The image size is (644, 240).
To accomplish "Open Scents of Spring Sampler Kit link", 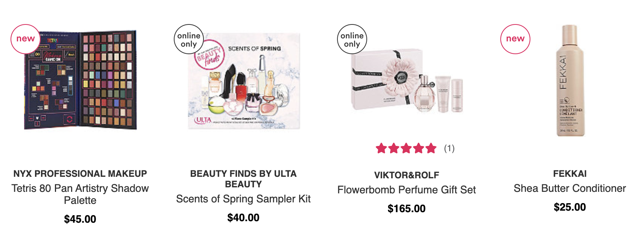I will 243,199.
